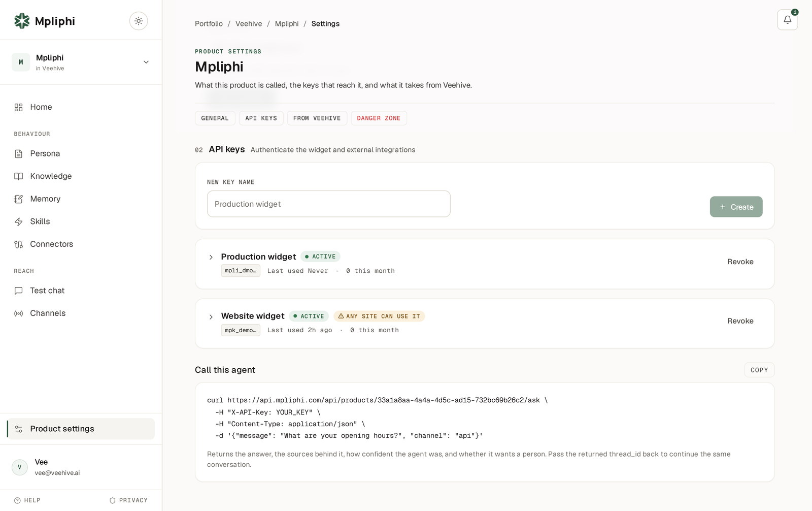Image resolution: width=812 pixels, height=511 pixels.
Task: Click the Home grid icon in sidebar
Action: [19, 107]
